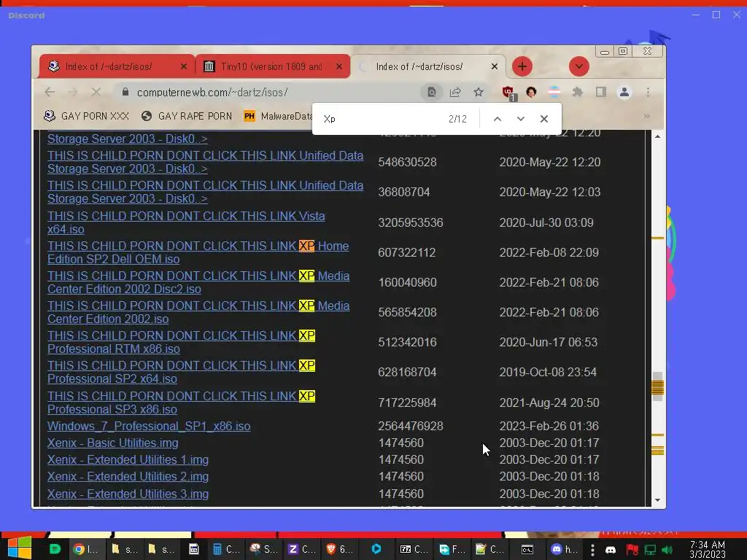Close the find bar
747x560 pixels.
click(x=544, y=119)
